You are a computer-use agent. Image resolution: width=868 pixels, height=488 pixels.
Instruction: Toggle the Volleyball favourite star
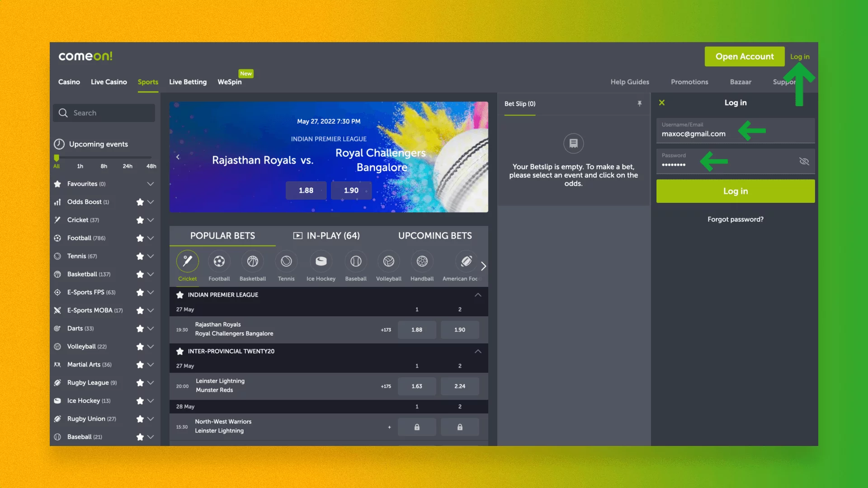point(140,347)
